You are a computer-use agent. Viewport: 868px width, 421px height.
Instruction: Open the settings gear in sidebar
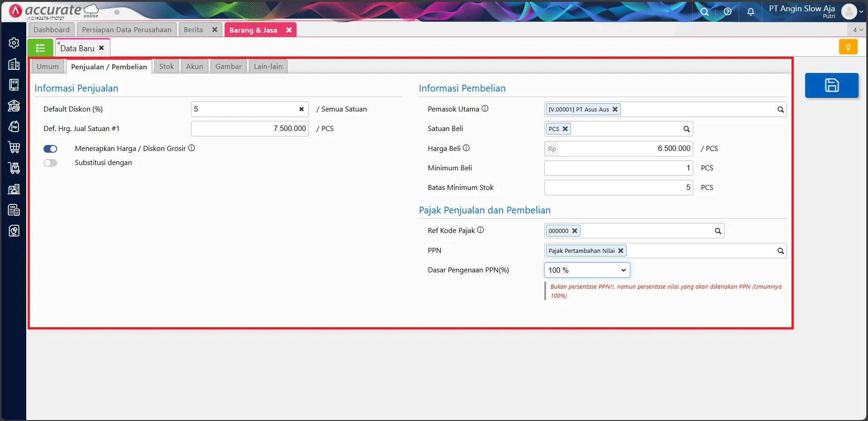(14, 43)
